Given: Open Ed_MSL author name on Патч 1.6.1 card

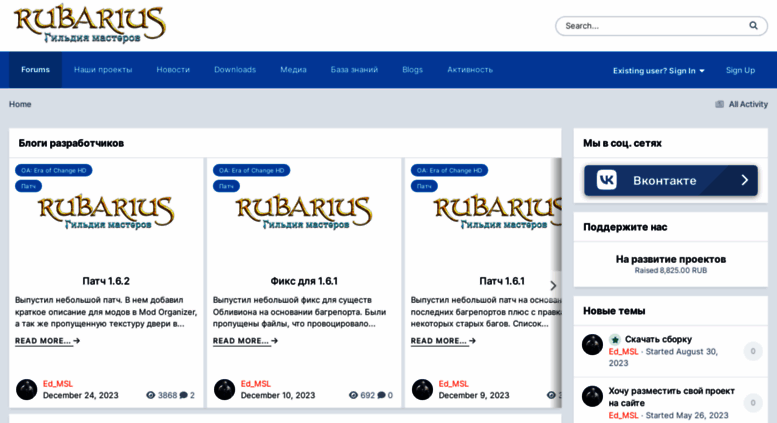Looking at the screenshot, I should [x=453, y=384].
